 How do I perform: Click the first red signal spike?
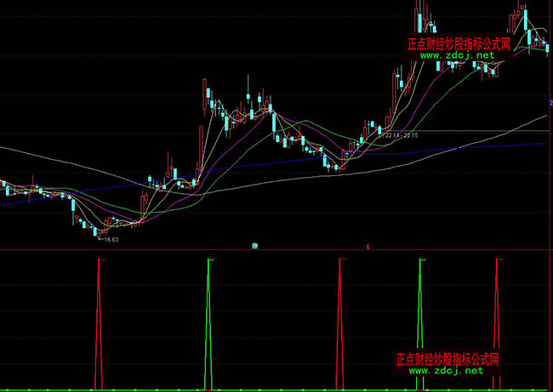[x=99, y=323]
